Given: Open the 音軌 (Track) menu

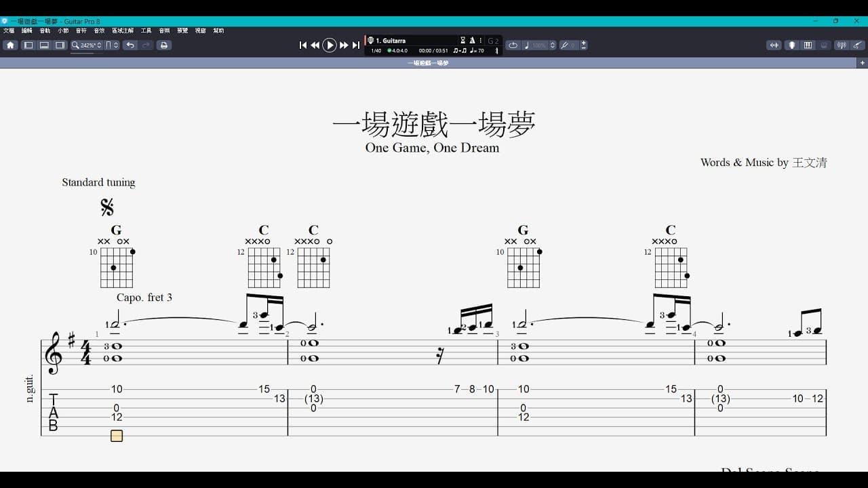Looking at the screenshot, I should [45, 30].
